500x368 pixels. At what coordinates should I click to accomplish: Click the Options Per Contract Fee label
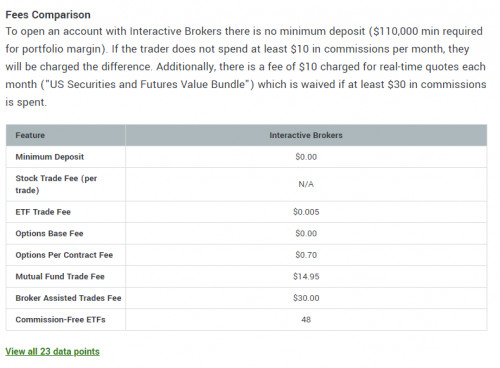tap(64, 255)
